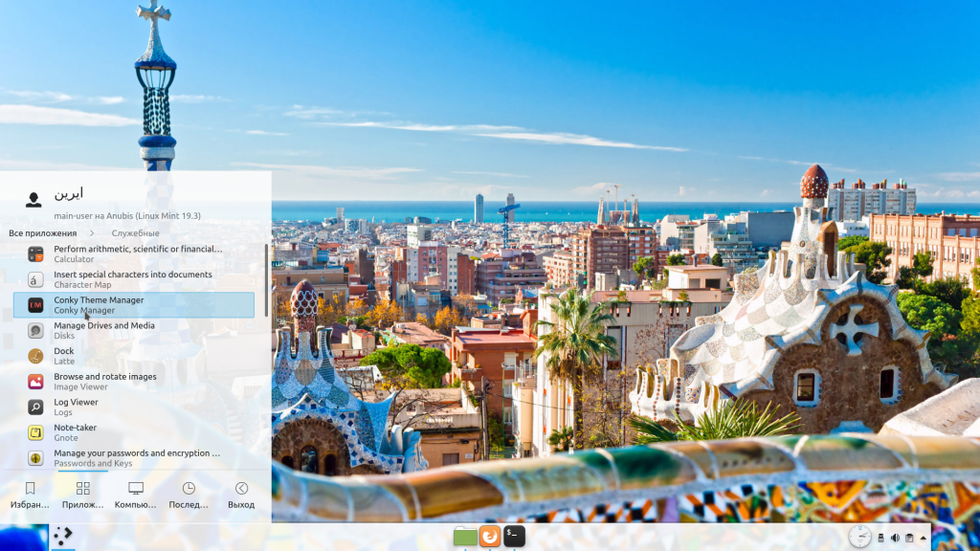The height and width of the screenshot is (551, 980).
Task: Click the 'Browse and rotate images' label
Action: [x=105, y=377]
